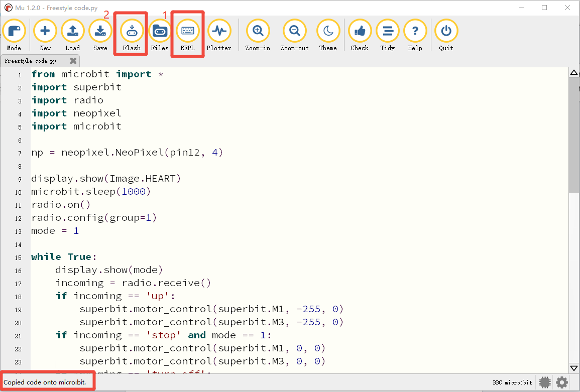Open the Files panel
Image resolution: width=580 pixels, height=392 pixels.
coord(160,35)
